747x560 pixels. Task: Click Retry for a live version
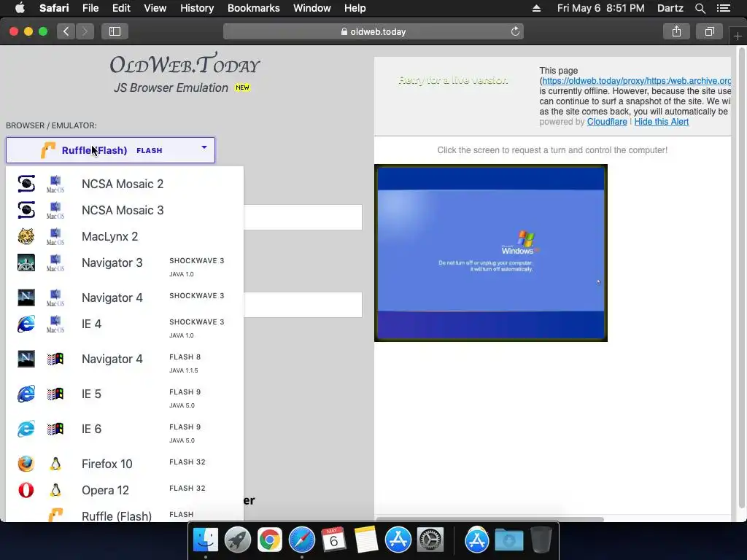click(453, 80)
